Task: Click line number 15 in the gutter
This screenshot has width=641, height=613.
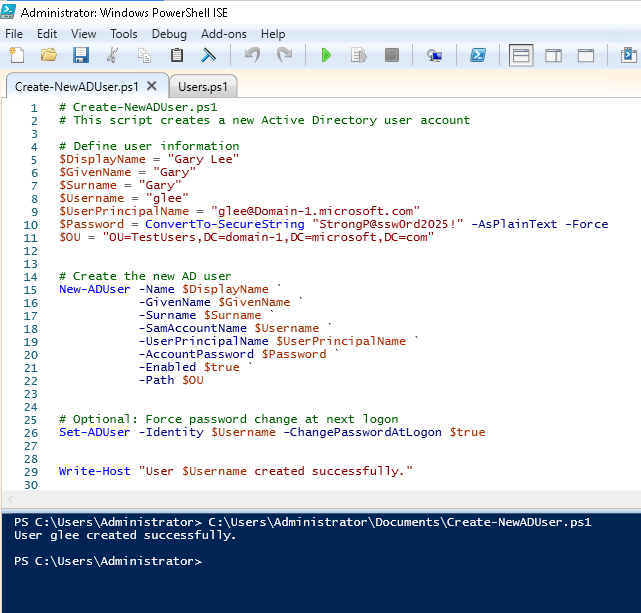Action: (x=30, y=290)
